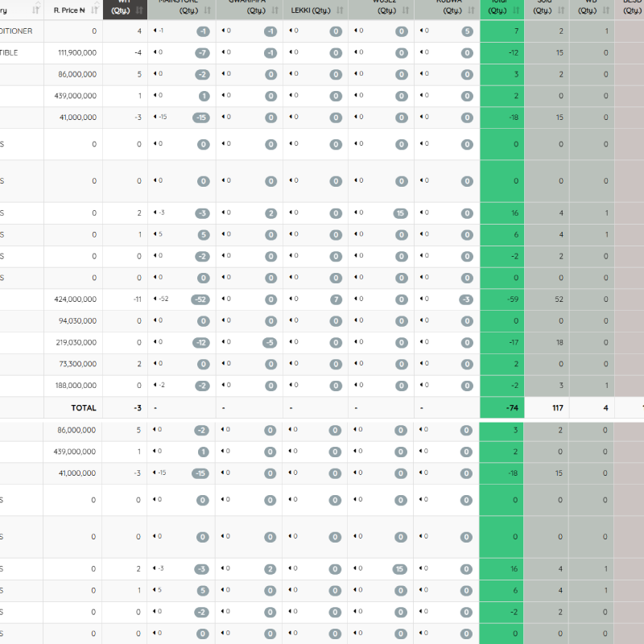Sort by WUSE2 (Qty.) using its sort icon
The width and height of the screenshot is (644, 644).
(406, 10)
